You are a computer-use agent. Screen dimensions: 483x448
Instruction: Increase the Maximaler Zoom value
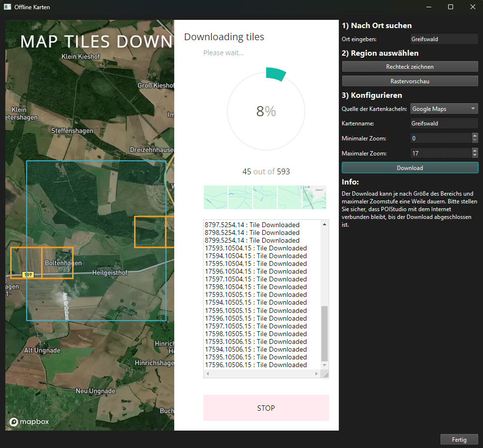[475, 151]
